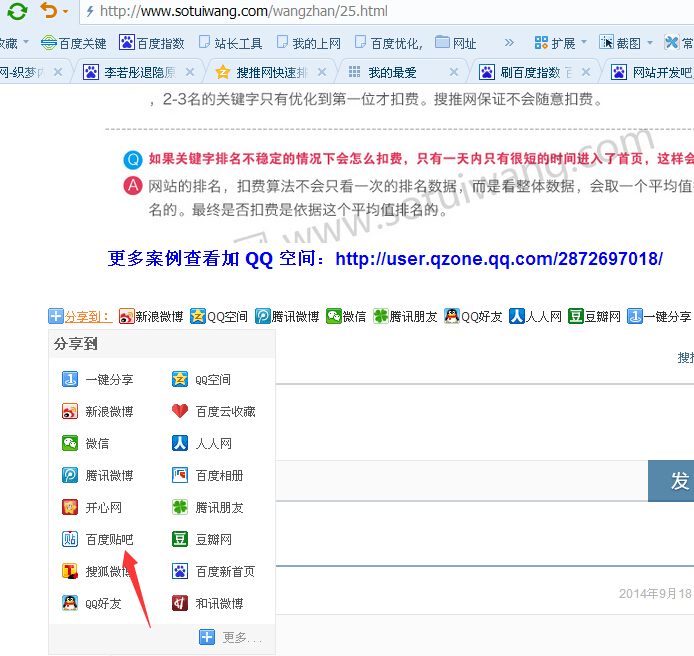This screenshot has width=694, height=656.
Task: Open 我的上网 bookmark
Action: 309,43
